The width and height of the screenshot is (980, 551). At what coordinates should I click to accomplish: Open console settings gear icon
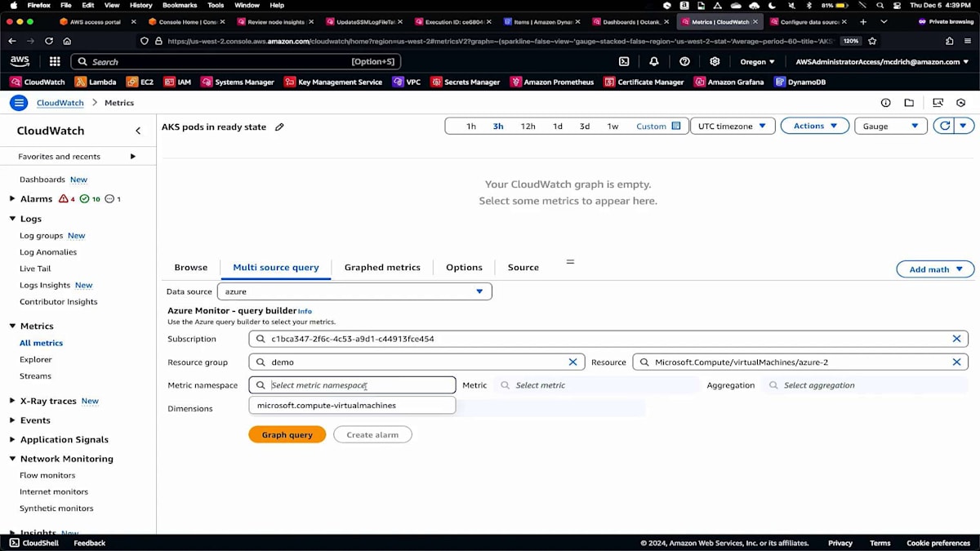[715, 61]
